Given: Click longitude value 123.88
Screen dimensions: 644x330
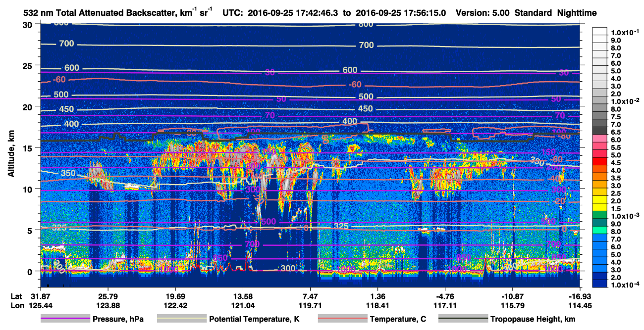Looking at the screenshot, I should click(107, 305).
